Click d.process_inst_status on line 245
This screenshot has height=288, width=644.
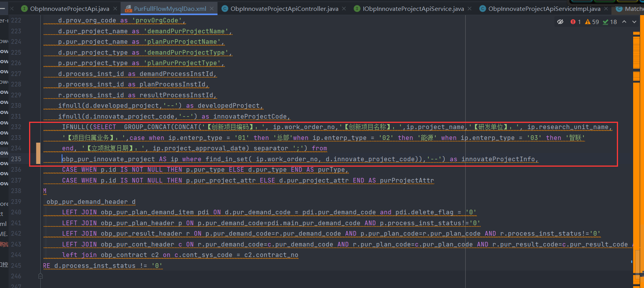(95, 266)
